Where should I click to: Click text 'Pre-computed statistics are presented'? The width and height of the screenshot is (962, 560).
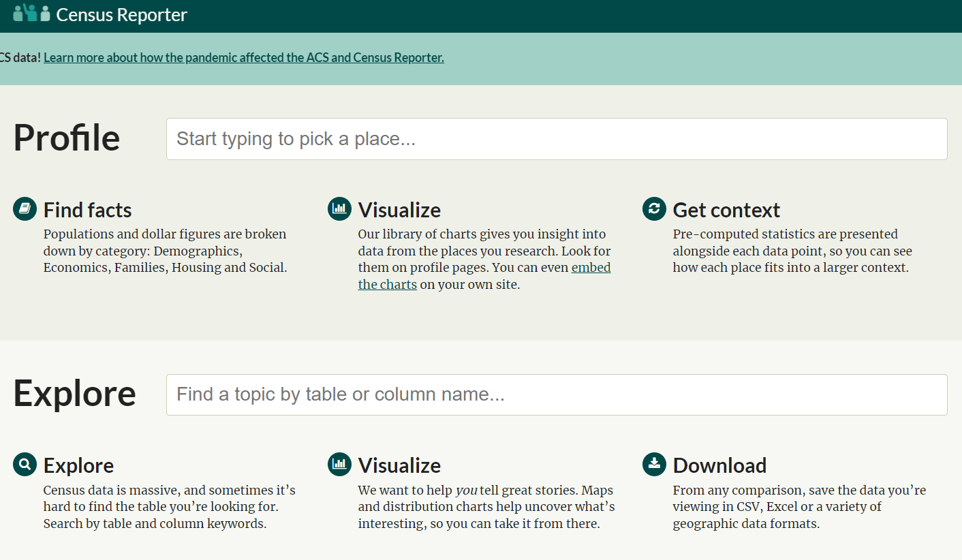tap(786, 234)
